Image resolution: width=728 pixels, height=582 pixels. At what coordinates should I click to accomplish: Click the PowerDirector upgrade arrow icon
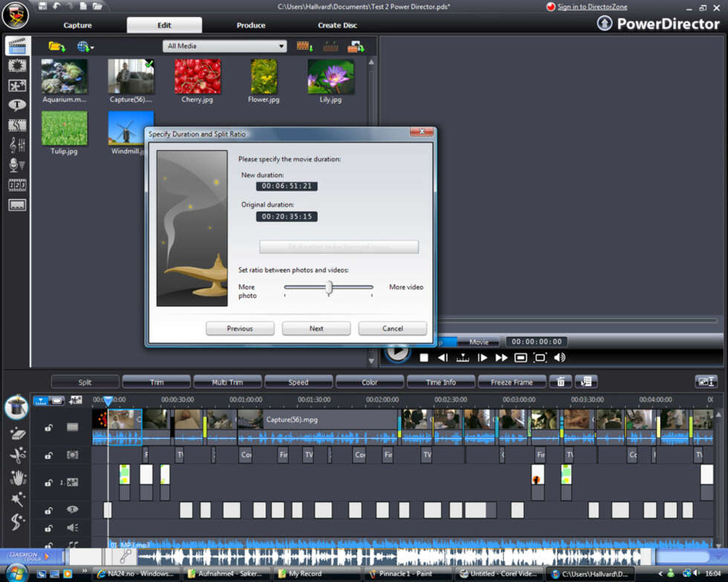tap(604, 23)
